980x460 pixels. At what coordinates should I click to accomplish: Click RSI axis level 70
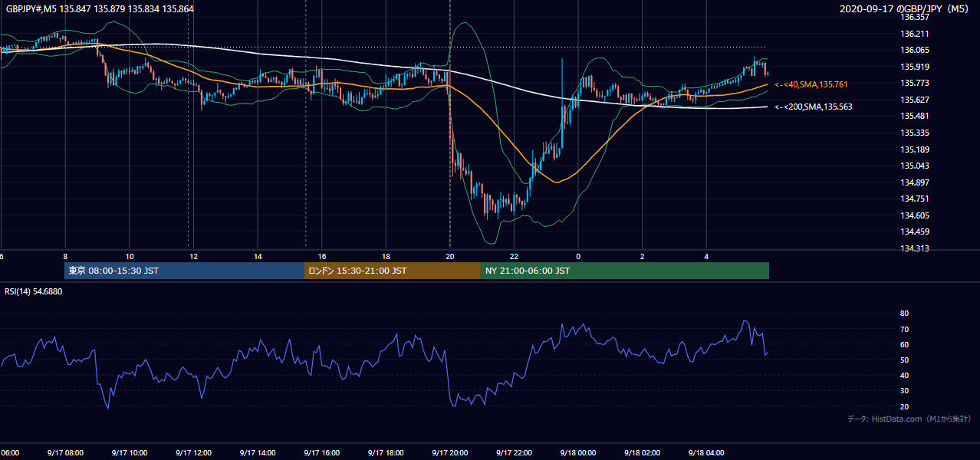tap(905, 329)
